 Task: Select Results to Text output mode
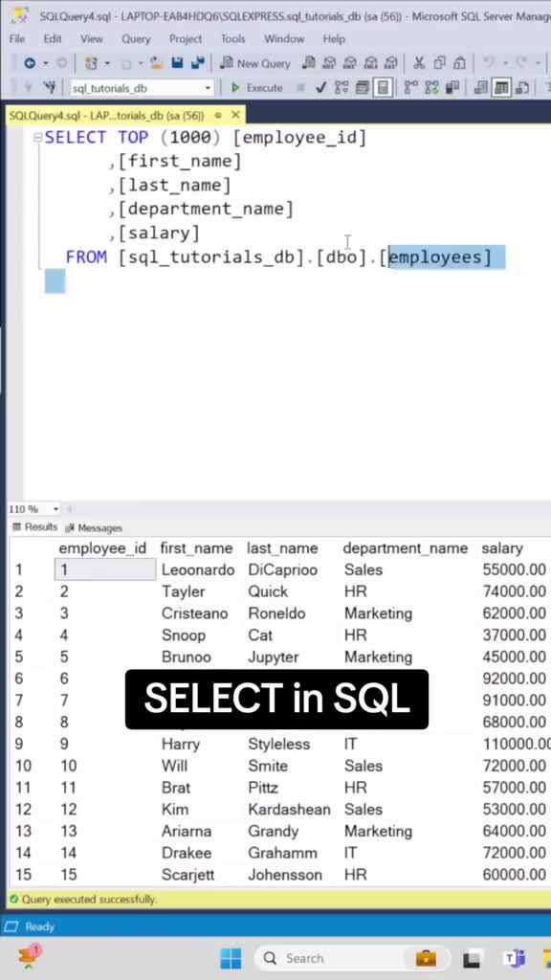point(480,87)
